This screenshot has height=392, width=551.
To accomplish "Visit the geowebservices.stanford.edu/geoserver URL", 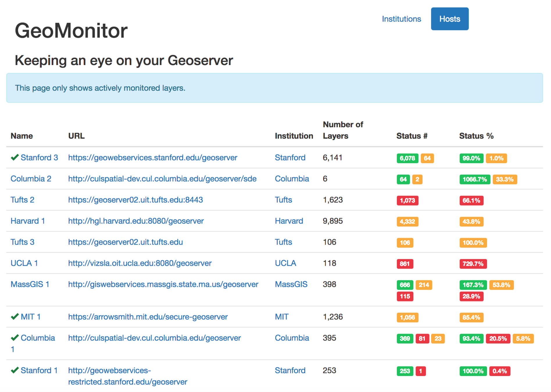I will coord(153,158).
